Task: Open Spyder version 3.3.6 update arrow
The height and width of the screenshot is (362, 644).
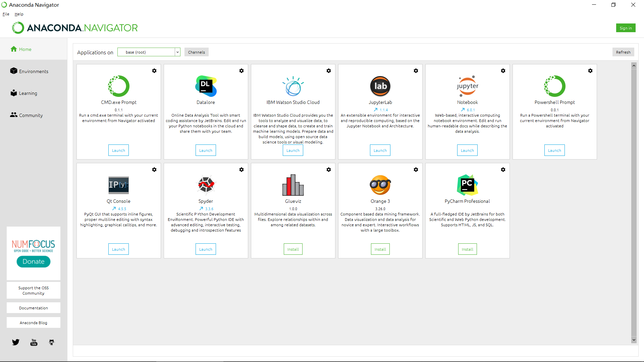Action: (x=201, y=209)
